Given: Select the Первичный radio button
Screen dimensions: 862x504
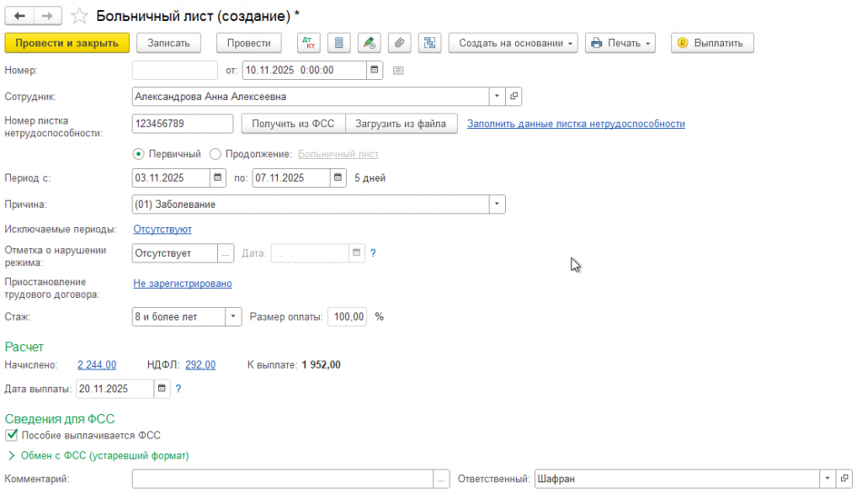Looking at the screenshot, I should point(139,154).
